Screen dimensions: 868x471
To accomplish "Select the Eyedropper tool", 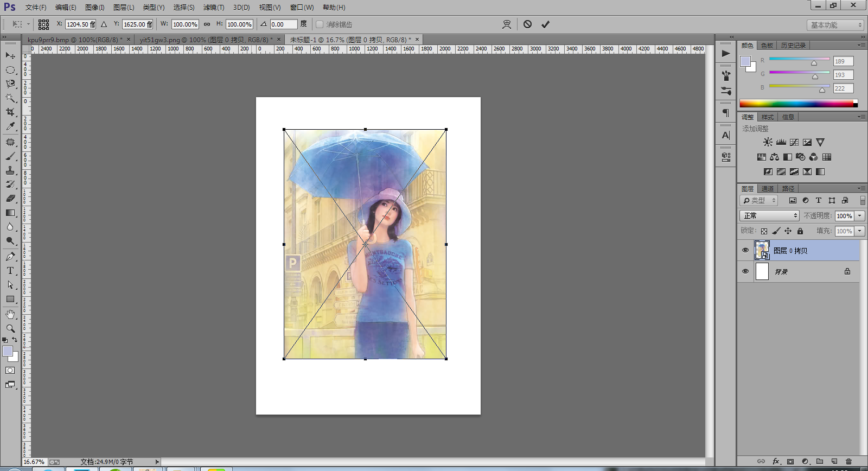I will [10, 126].
